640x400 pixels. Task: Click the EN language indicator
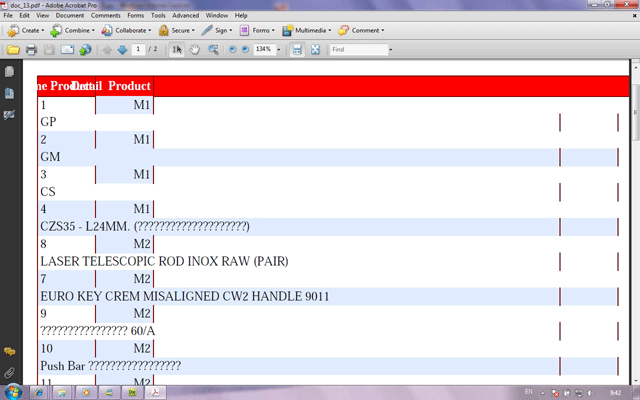click(x=529, y=392)
